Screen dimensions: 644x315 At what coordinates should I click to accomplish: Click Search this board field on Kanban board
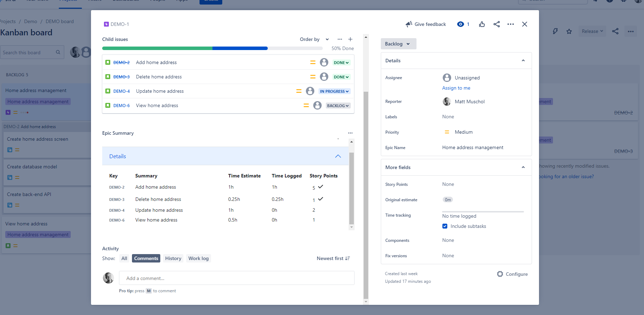pyautogui.click(x=32, y=52)
